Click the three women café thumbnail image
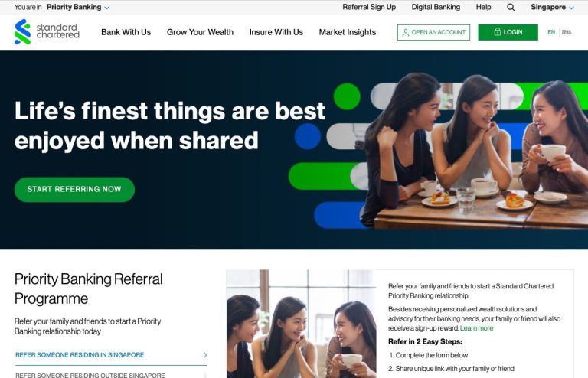The image size is (588, 378). 301,324
